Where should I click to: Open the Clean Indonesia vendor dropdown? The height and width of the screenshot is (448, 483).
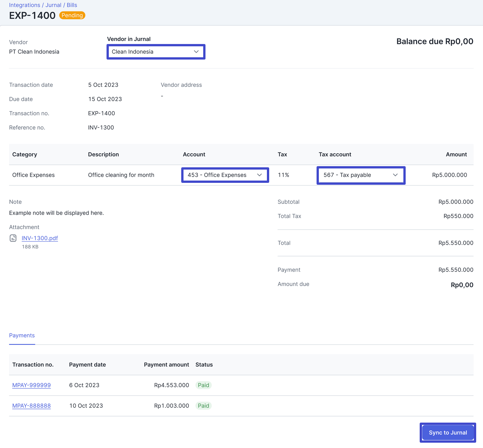(x=156, y=52)
